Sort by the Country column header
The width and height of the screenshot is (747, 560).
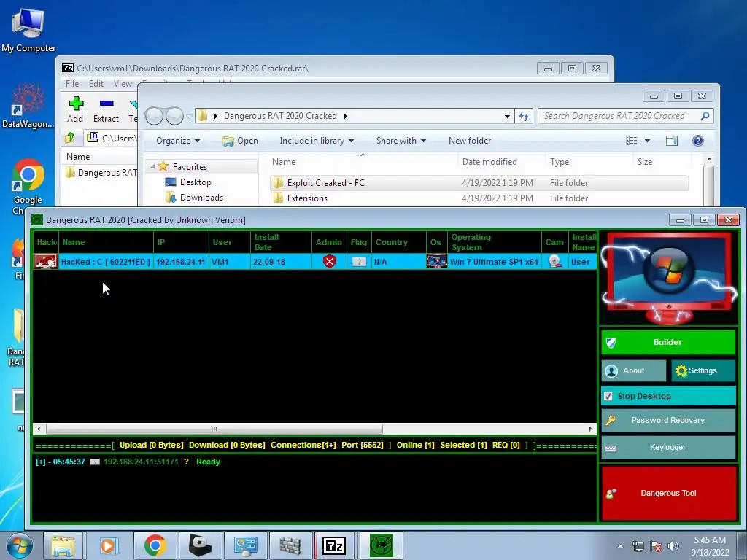[x=399, y=242]
